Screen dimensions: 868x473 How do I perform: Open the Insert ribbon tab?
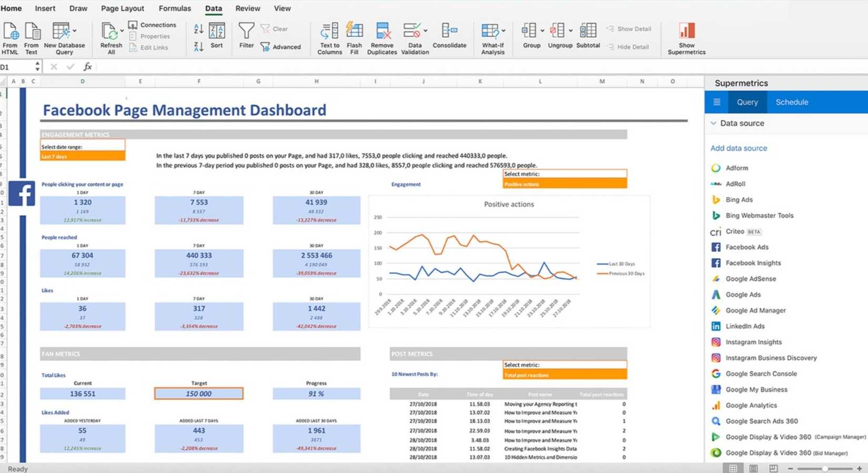pos(45,8)
